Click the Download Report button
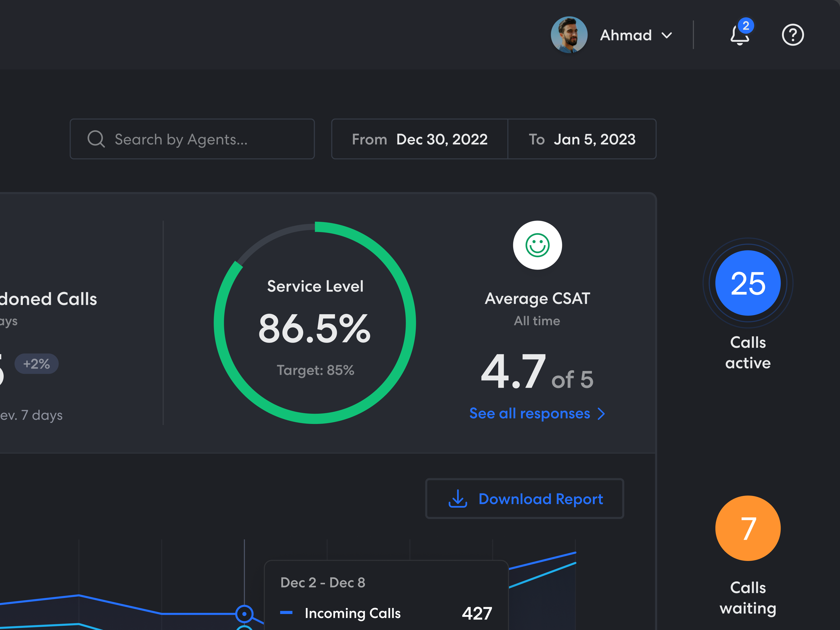840x630 pixels. (x=524, y=499)
